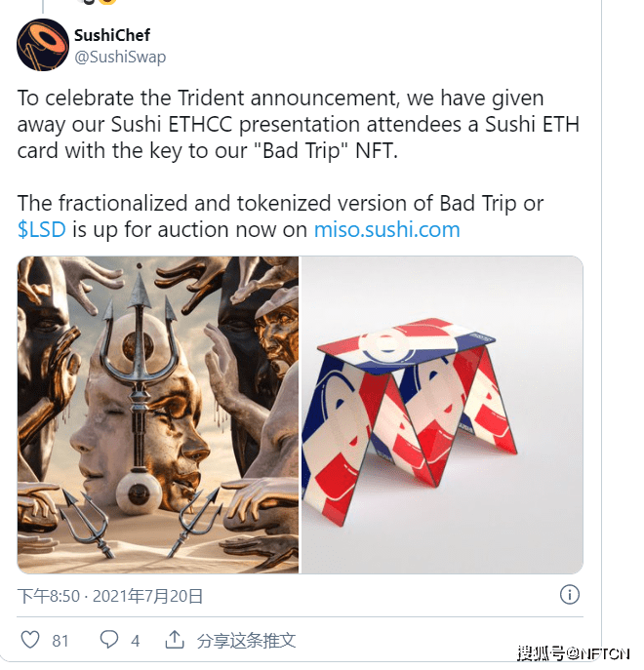Like the tweet with heart icon
This screenshot has width=644, height=670.
click(30, 640)
